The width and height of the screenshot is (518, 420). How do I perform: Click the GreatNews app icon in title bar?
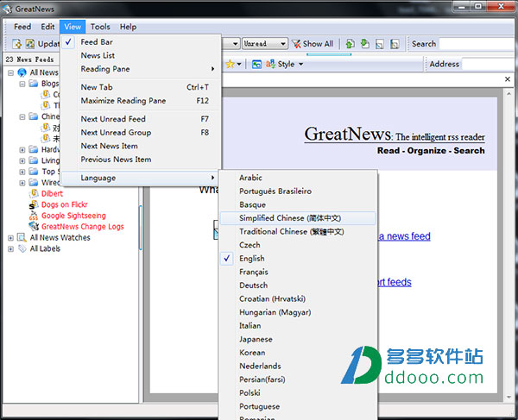click(x=7, y=9)
